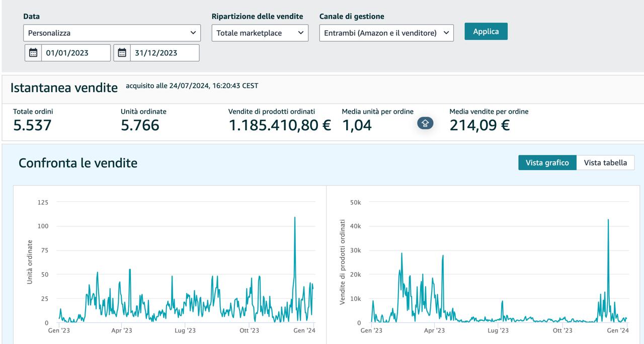Viewport: 644px width, 344px height.
Task: Click the end date field 31/12/2023
Action: 164,53
